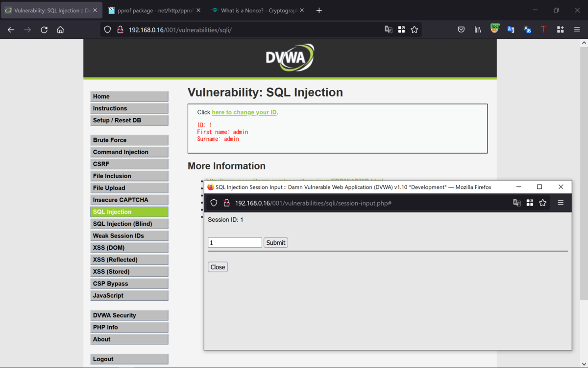Maximize the session input popup window
This screenshot has height=368, width=588.
(539, 187)
